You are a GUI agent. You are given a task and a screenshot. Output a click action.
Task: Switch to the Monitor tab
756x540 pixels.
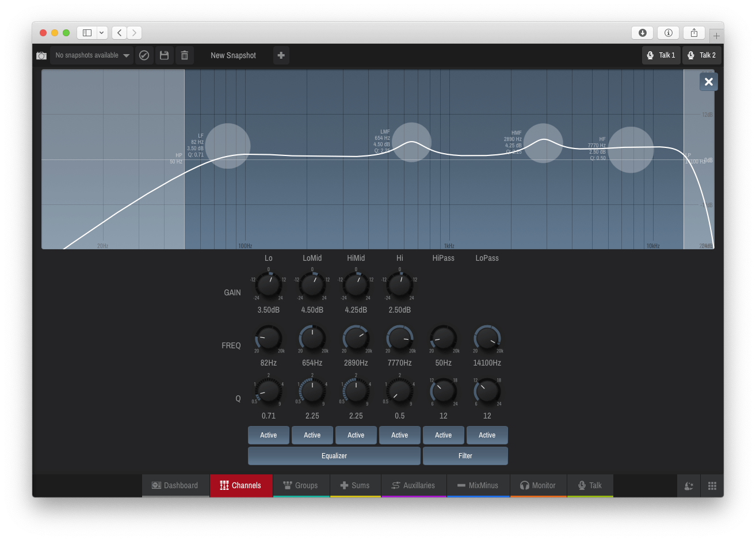(x=539, y=485)
